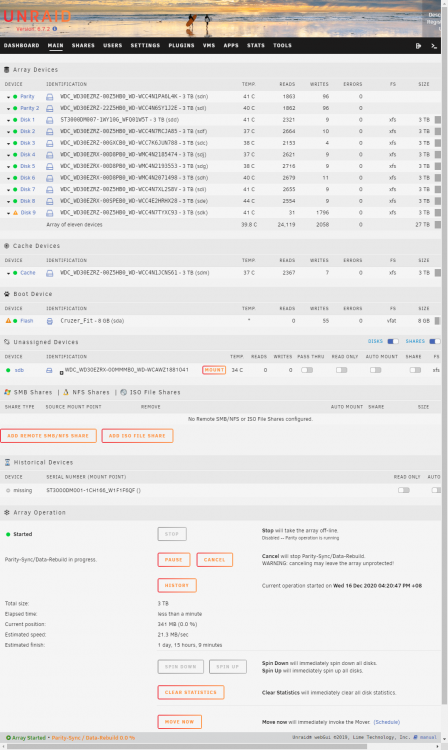Viewport: 448px width, 750px height.
Task: Click the disk icon for Disk 5
Action: tap(49, 166)
